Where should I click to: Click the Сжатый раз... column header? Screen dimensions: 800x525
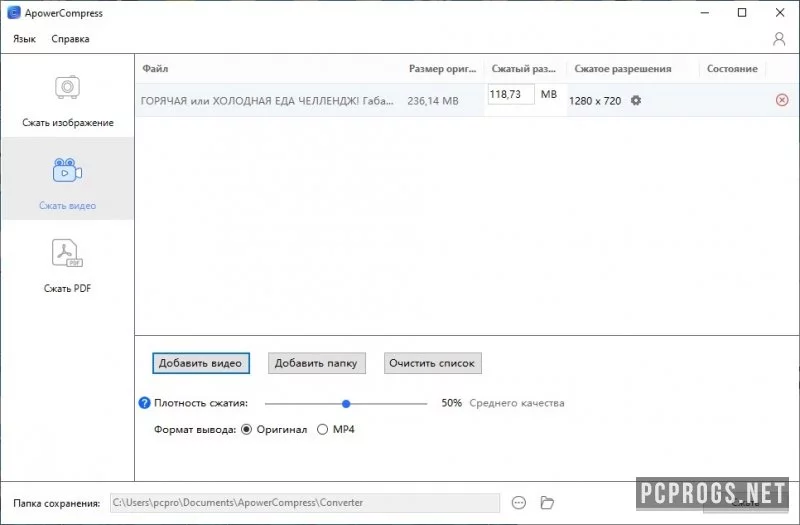[523, 68]
